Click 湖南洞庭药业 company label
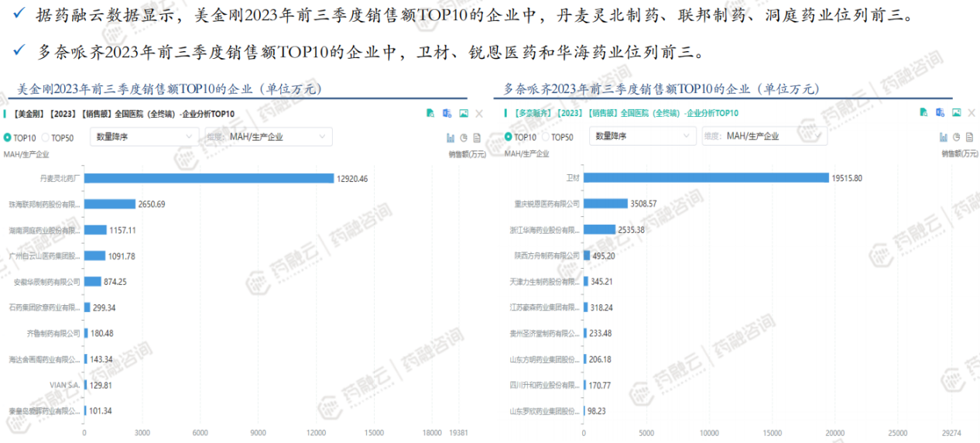 point(44,230)
